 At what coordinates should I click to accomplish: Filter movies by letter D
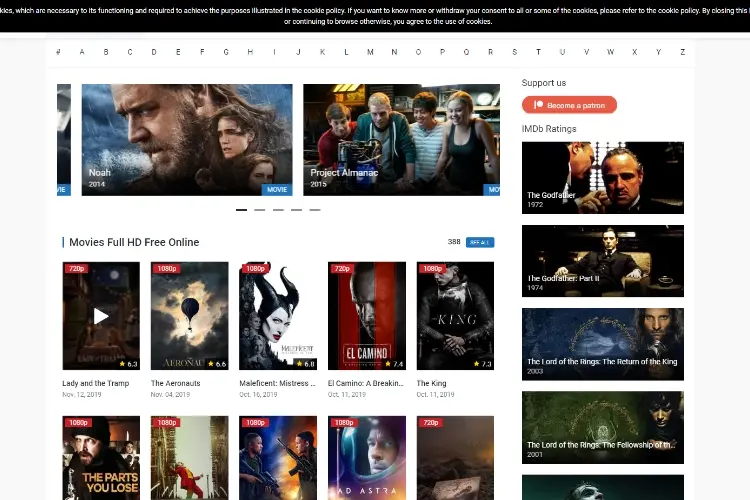point(154,52)
